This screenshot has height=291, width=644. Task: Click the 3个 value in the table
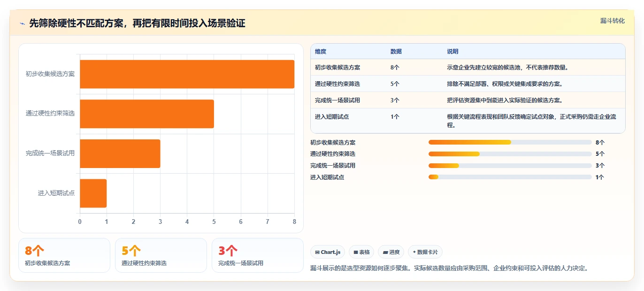pyautogui.click(x=395, y=100)
